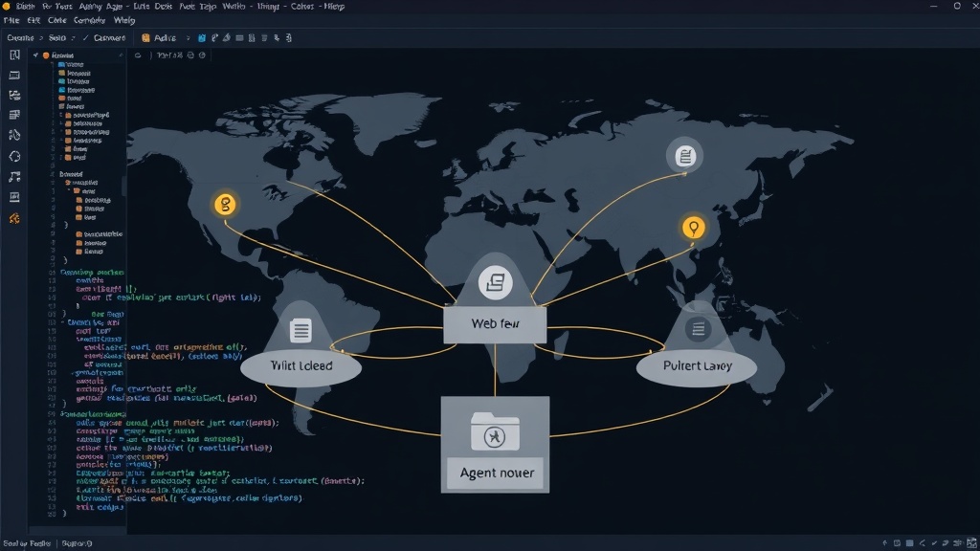Click the gray document node over Russia
Screen dimensions: 980x551
pyautogui.click(x=685, y=155)
